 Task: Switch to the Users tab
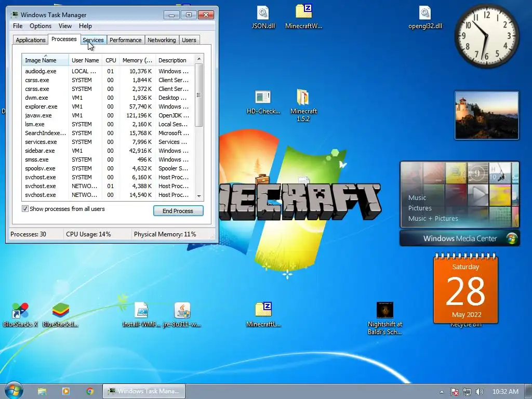coord(189,40)
